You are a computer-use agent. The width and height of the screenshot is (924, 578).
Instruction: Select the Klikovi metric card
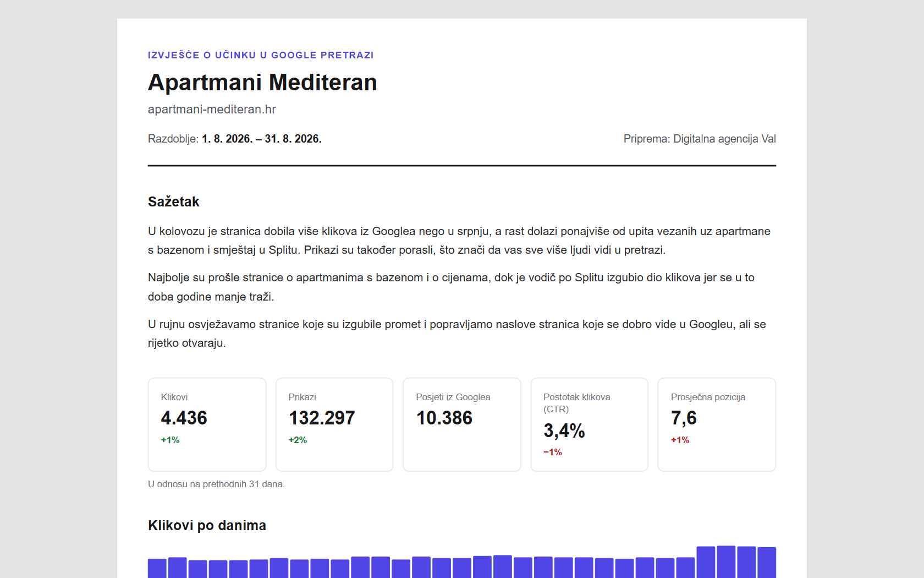207,424
